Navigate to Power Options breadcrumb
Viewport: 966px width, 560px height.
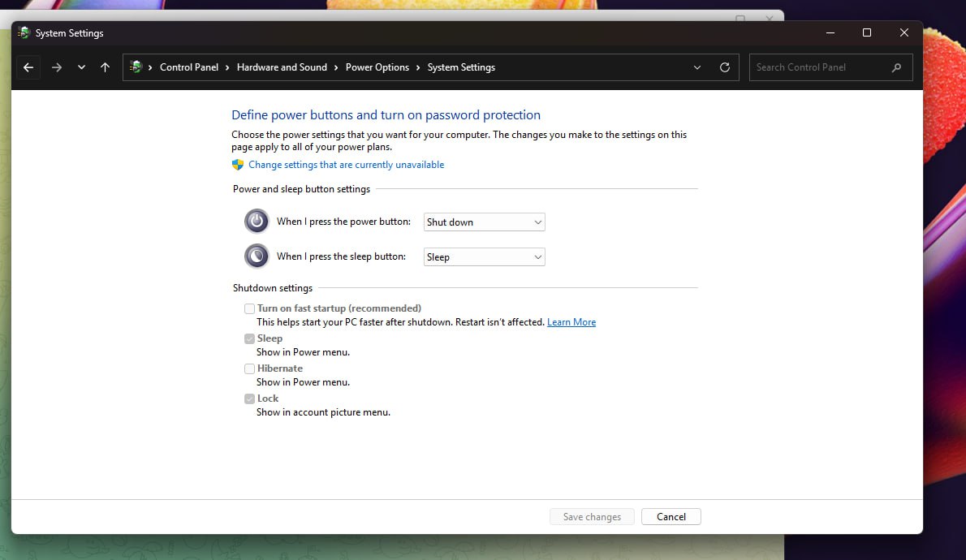377,67
